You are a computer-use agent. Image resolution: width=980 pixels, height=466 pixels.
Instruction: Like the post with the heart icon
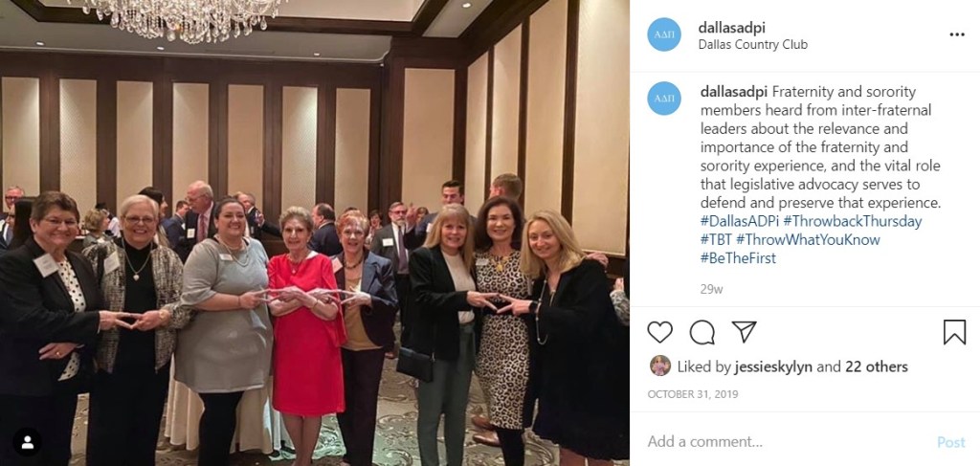click(x=659, y=332)
